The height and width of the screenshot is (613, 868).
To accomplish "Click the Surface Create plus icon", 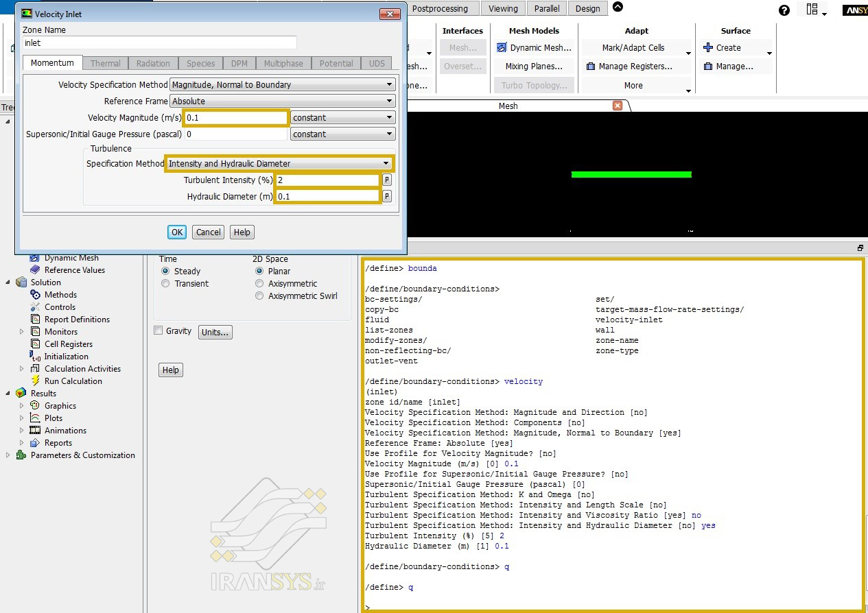I will click(708, 48).
